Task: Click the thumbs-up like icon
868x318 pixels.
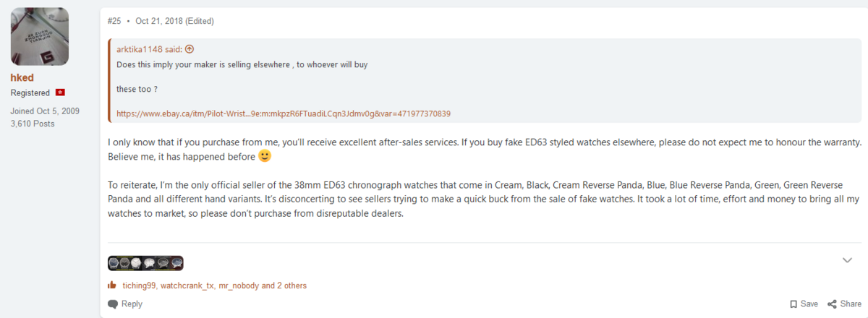Action: click(112, 285)
